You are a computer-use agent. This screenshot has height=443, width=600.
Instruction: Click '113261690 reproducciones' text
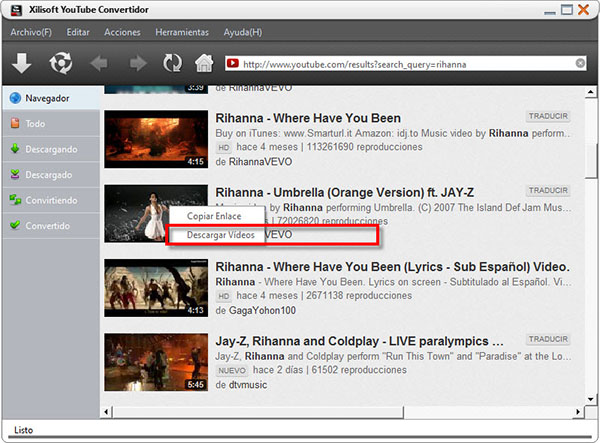click(x=365, y=147)
